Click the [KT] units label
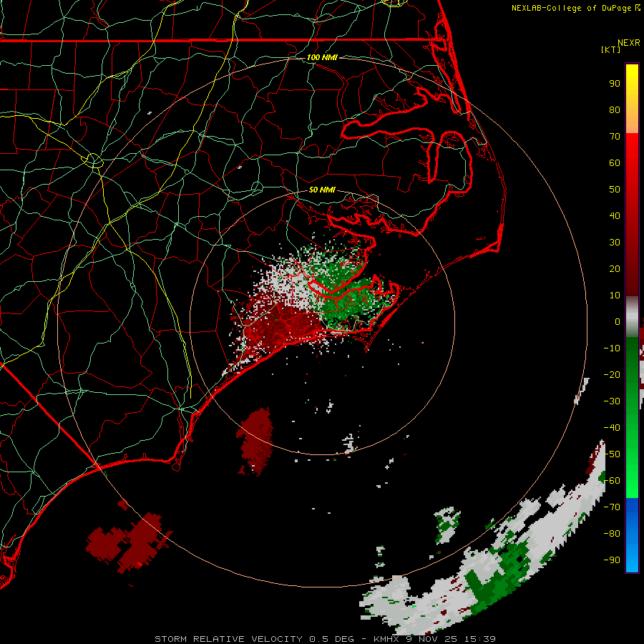Image resolution: width=644 pixels, height=644 pixels. [x=611, y=49]
